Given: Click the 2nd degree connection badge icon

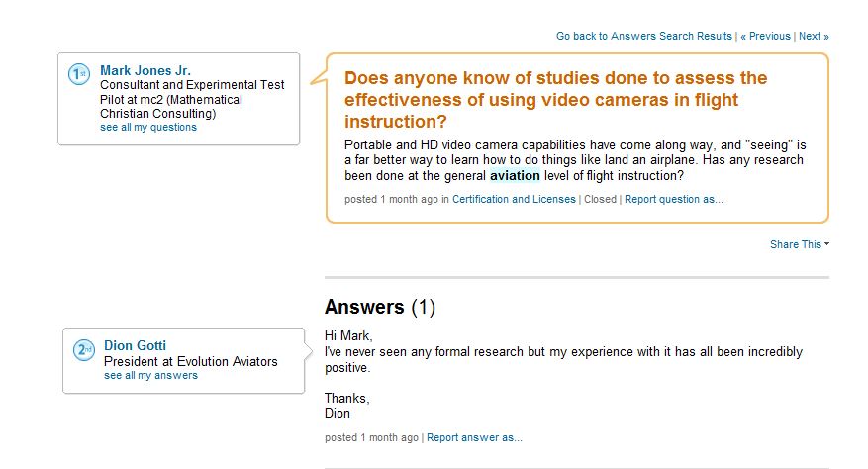Looking at the screenshot, I should [x=84, y=350].
